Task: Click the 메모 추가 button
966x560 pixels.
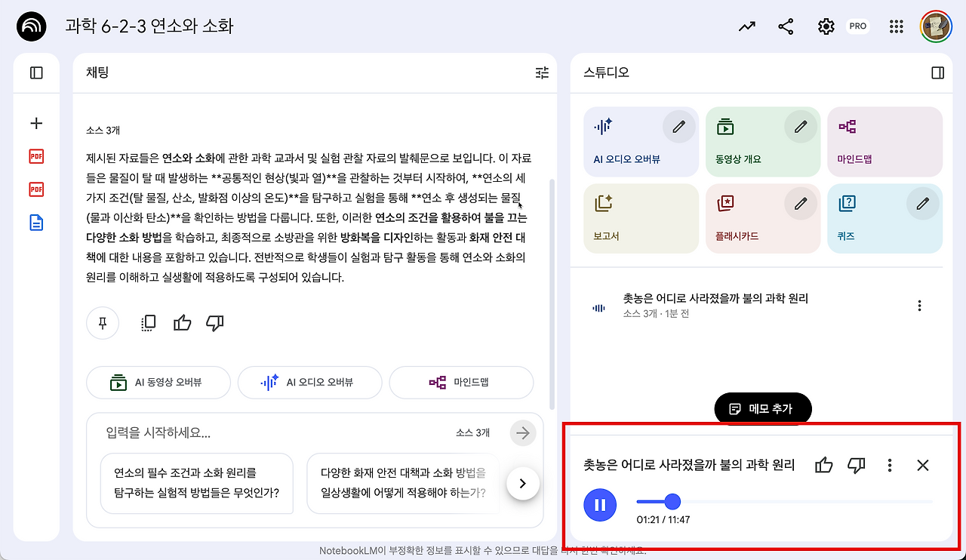Action: [763, 409]
